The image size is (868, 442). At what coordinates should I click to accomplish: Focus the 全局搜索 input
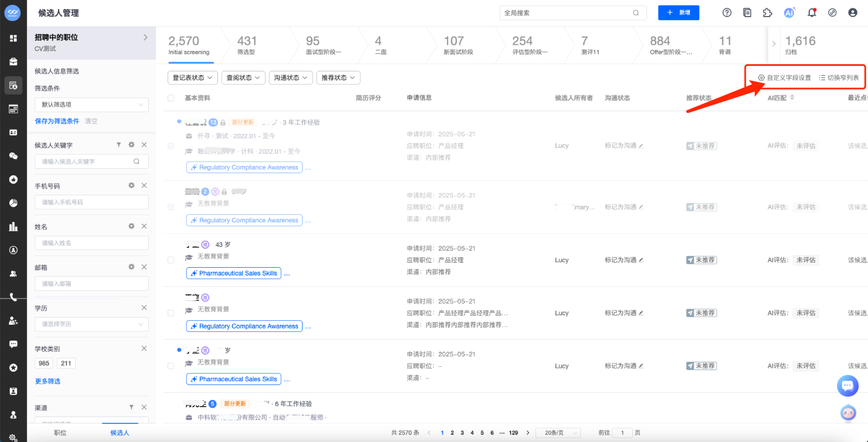coord(573,13)
